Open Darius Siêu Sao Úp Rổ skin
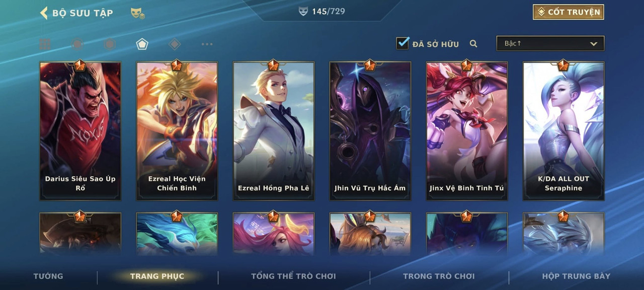The image size is (644, 290). point(80,131)
